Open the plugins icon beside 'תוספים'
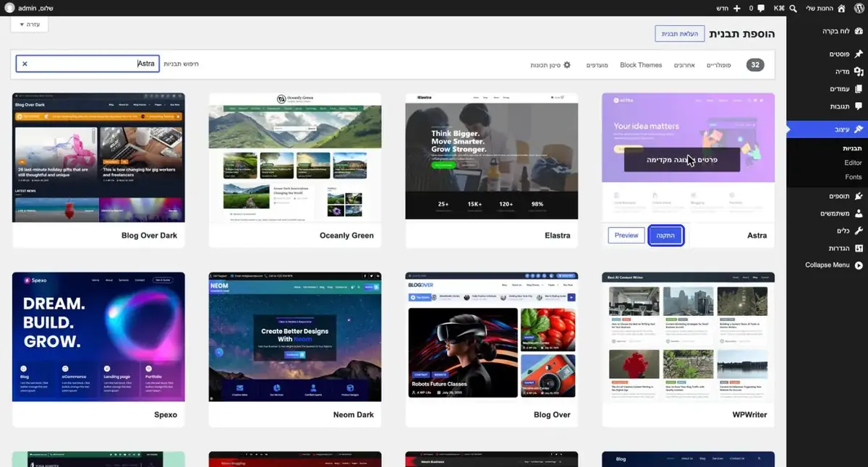This screenshot has height=467, width=868. [x=859, y=196]
